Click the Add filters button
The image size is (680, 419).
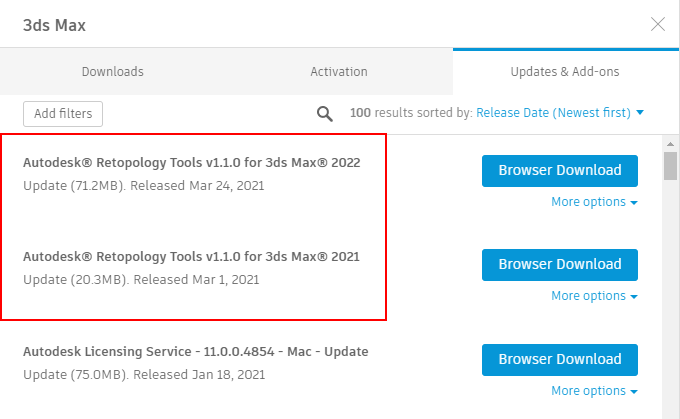62,114
